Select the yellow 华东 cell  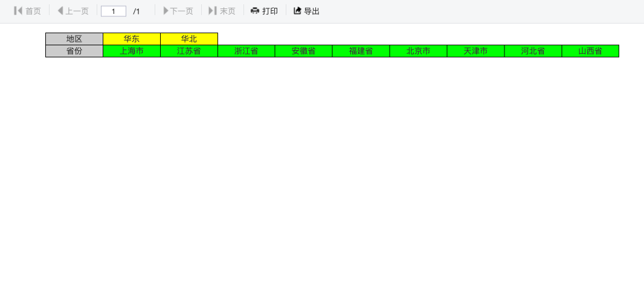click(x=132, y=39)
